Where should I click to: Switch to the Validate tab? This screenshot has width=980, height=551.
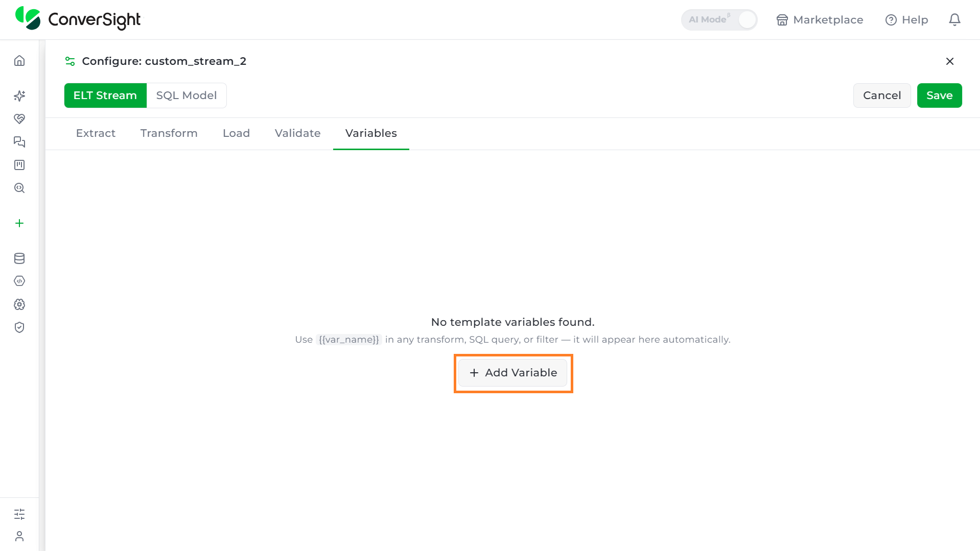(297, 133)
